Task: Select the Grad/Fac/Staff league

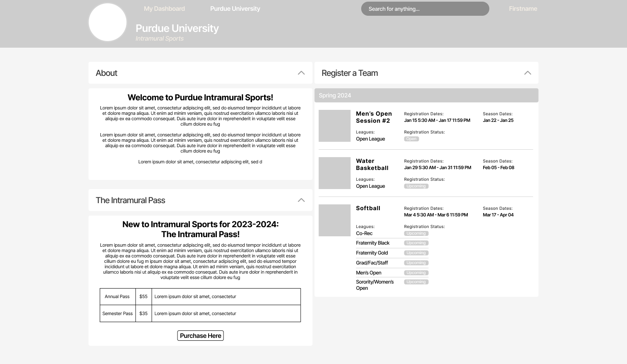Action: (x=372, y=263)
